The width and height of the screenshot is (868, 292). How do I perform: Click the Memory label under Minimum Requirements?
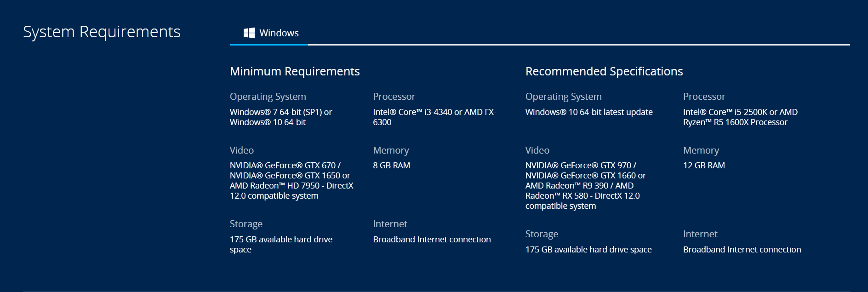point(391,150)
